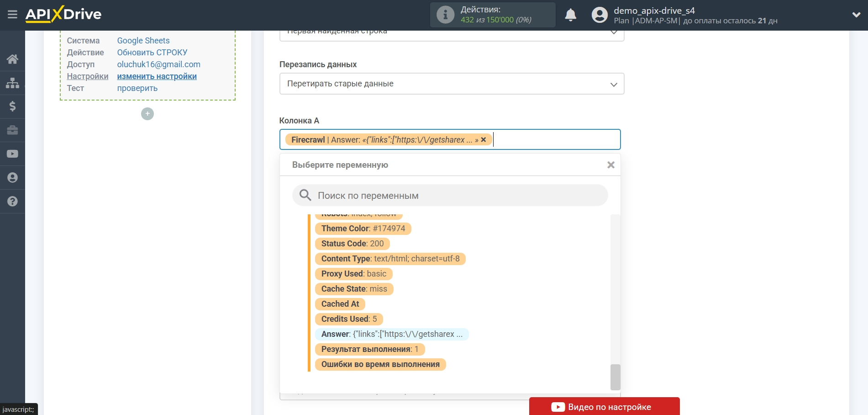Click изменить настройки link
The image size is (868, 415).
tap(157, 76)
